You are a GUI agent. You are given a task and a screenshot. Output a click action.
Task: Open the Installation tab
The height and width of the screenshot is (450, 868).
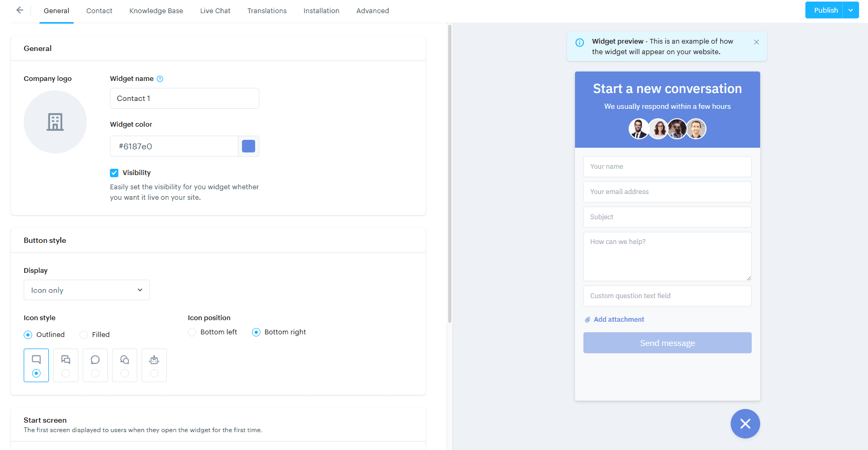coord(321,11)
